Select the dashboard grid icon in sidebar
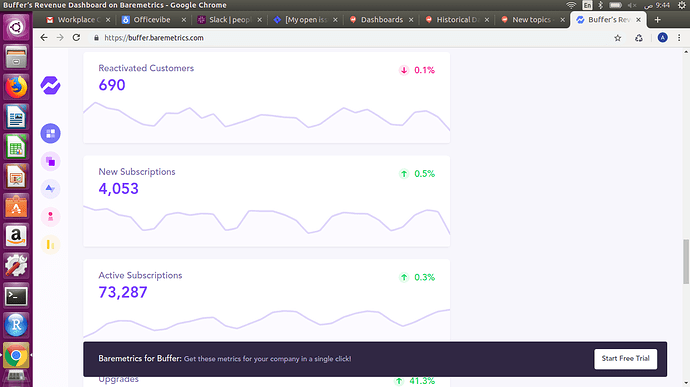Image resolution: width=690 pixels, height=387 pixels. click(51, 133)
